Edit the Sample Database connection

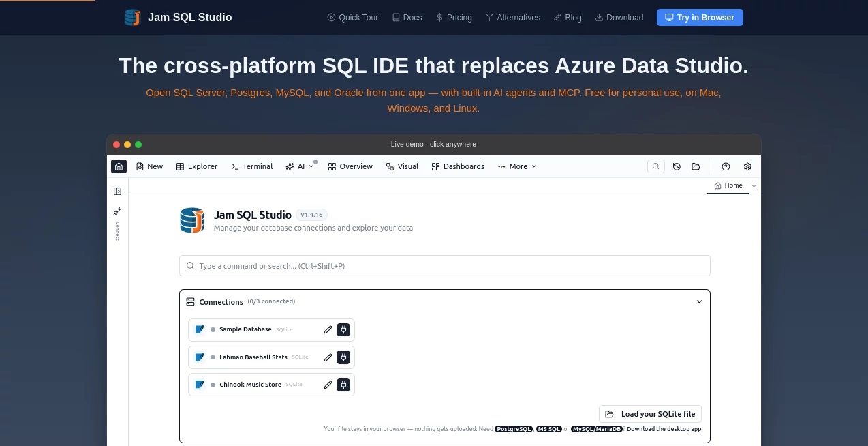click(328, 329)
